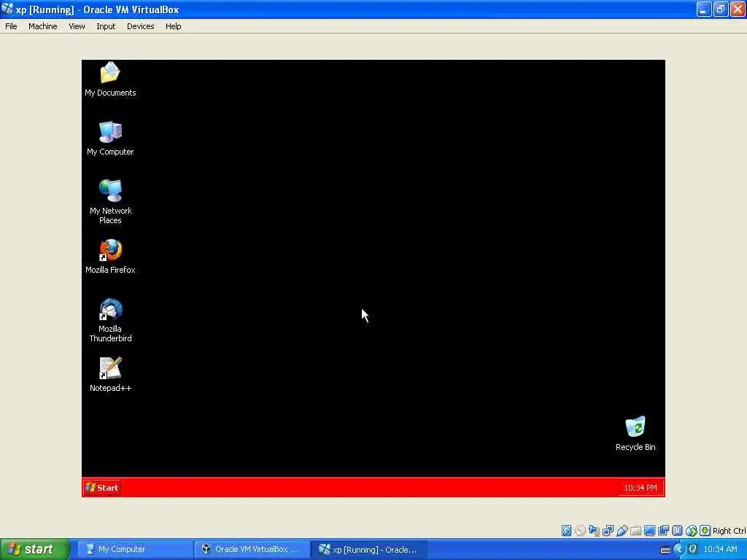Select the My Computer icon in the guest desktop
This screenshot has width=747, height=560.
(110, 138)
